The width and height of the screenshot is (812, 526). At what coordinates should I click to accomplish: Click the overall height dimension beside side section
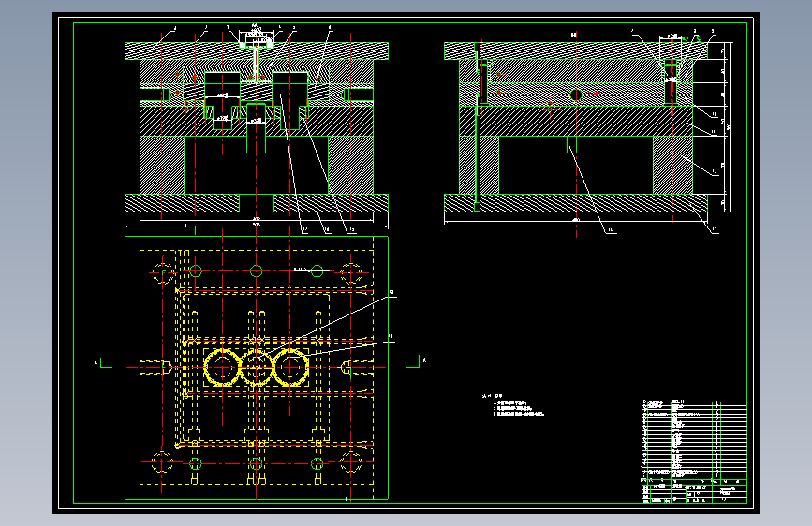coord(731,127)
